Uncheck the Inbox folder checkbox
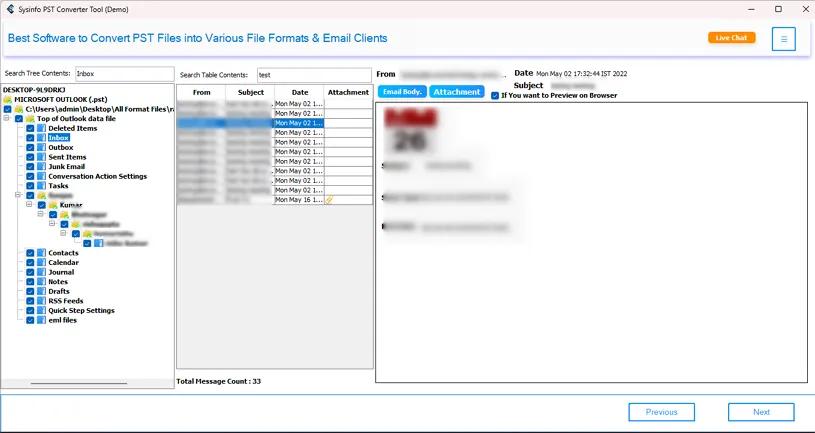 tap(30, 138)
